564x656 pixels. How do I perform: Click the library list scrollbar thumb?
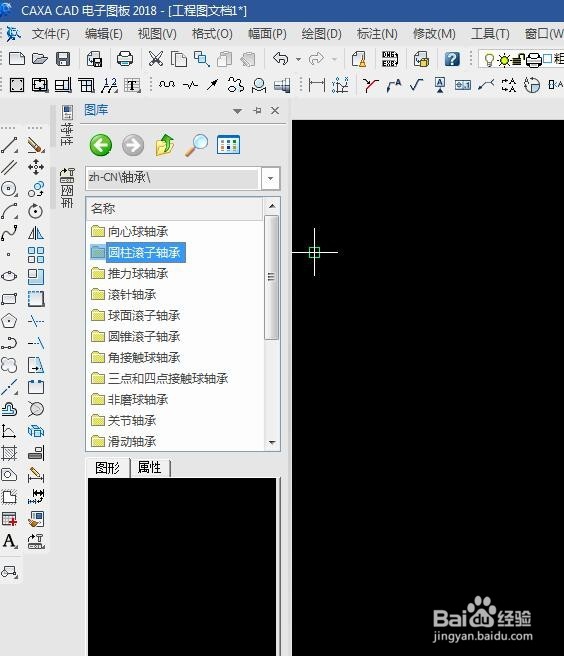(272, 277)
